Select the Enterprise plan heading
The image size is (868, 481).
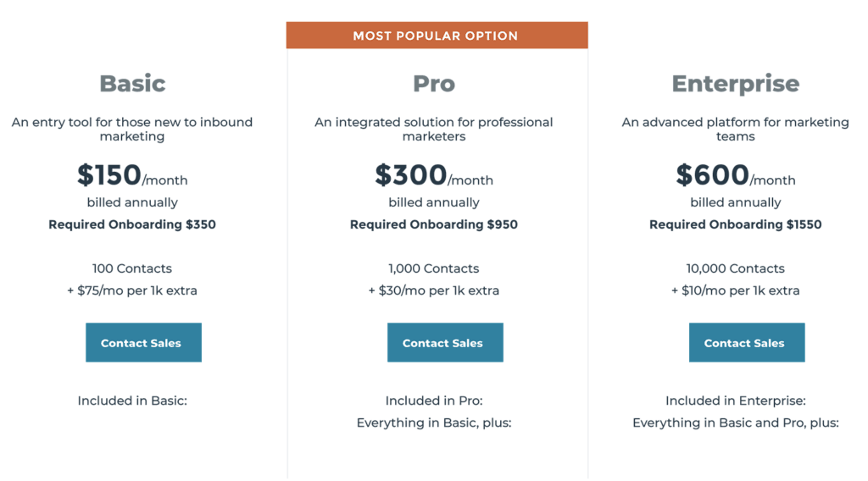point(735,83)
